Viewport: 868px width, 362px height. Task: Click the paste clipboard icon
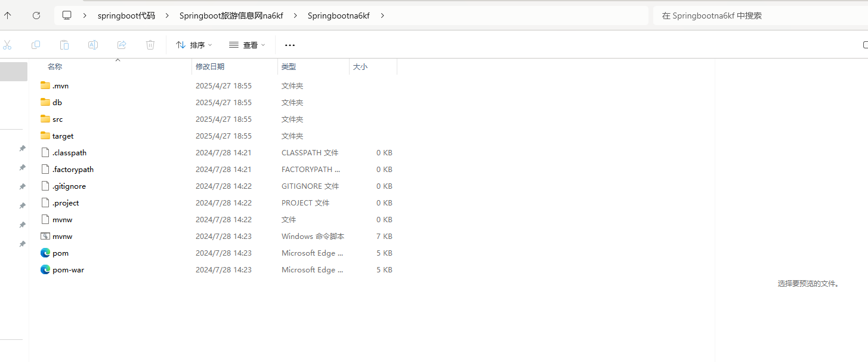pos(64,45)
